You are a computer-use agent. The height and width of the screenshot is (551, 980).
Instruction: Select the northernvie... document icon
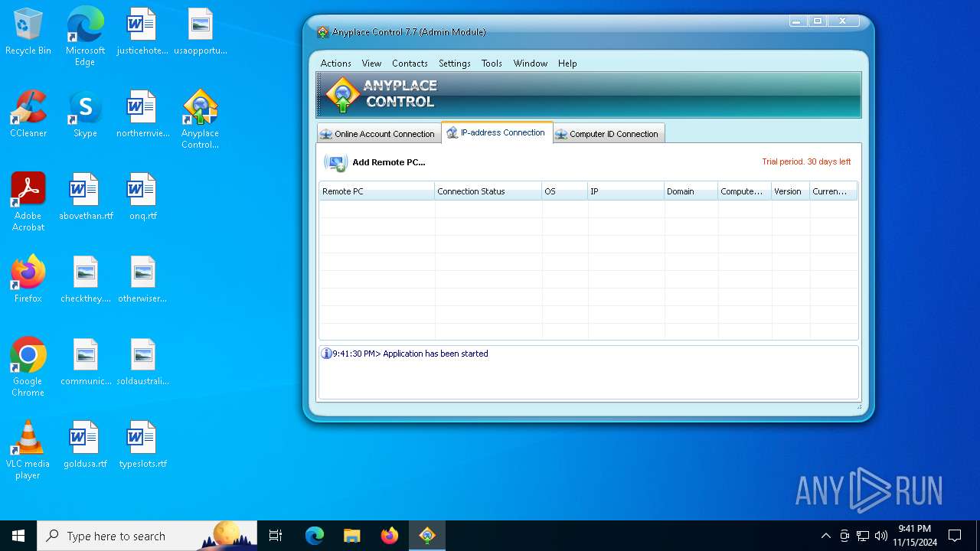[x=142, y=115]
